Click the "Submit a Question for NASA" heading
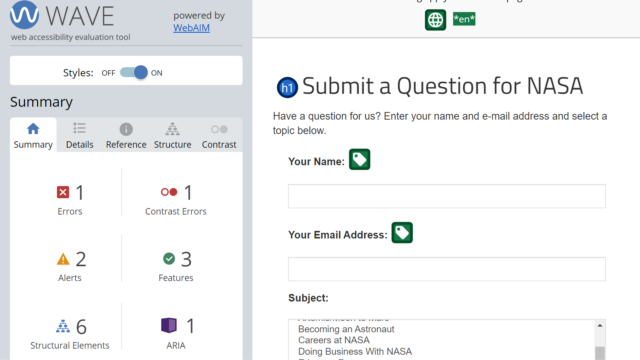The height and width of the screenshot is (360, 640). pyautogui.click(x=443, y=86)
